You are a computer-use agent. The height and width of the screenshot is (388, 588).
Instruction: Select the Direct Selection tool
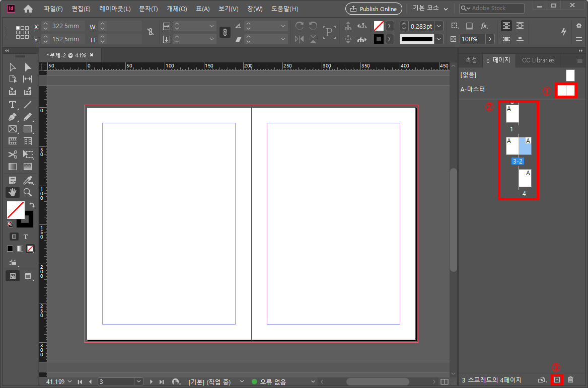(27, 67)
